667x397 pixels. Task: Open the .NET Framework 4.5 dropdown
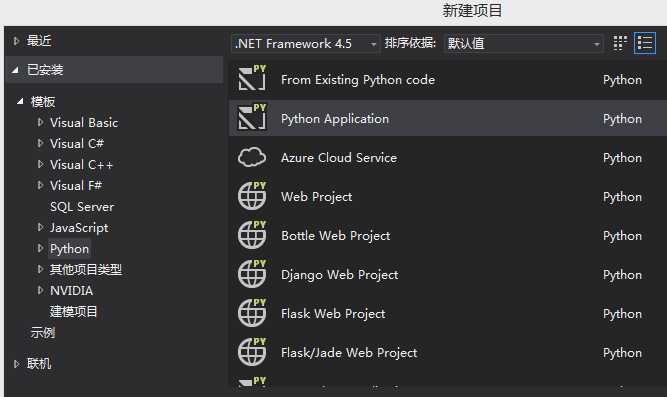[305, 43]
